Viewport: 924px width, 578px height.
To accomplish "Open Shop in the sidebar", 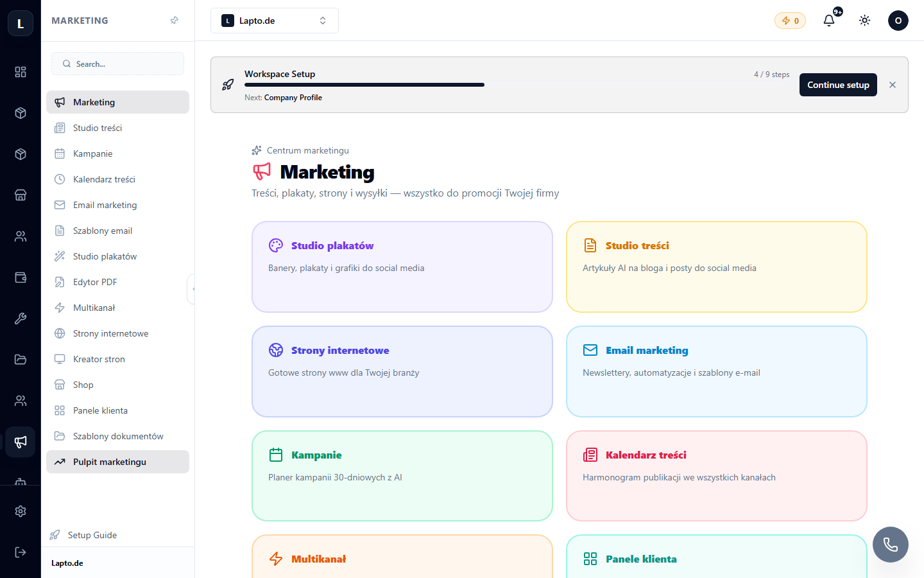I will pyautogui.click(x=118, y=385).
